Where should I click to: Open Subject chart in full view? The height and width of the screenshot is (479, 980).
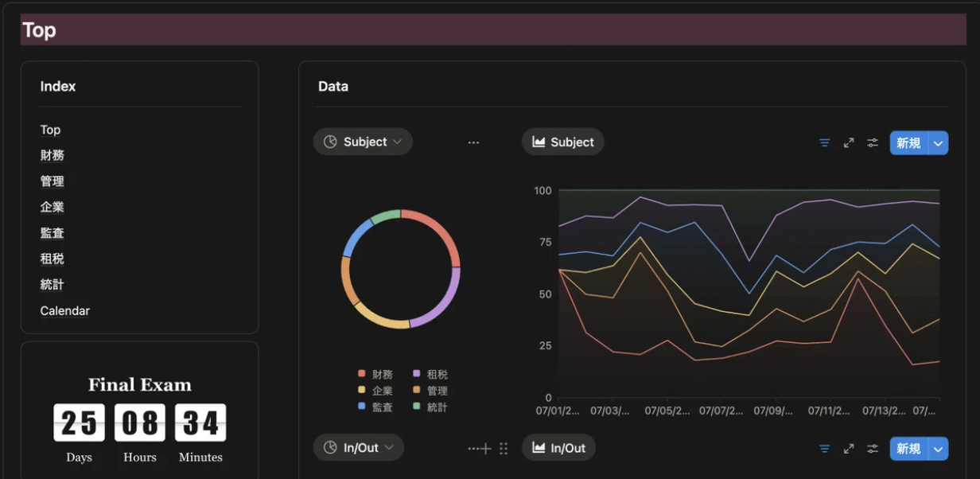click(x=849, y=142)
